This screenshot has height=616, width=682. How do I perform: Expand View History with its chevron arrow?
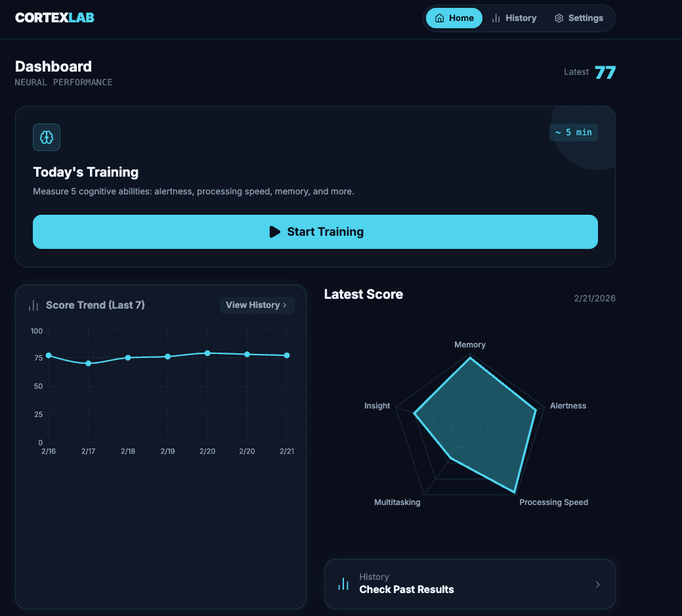point(285,305)
